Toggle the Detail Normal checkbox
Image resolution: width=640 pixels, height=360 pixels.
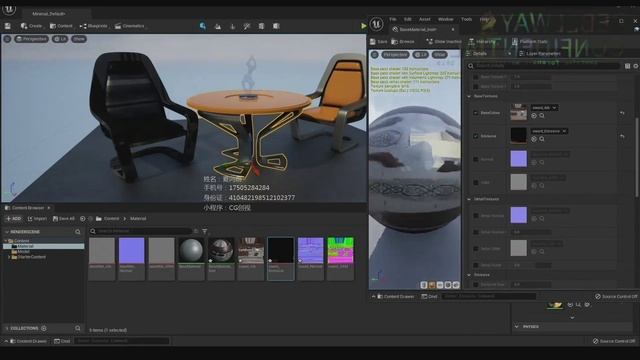pos(476,216)
